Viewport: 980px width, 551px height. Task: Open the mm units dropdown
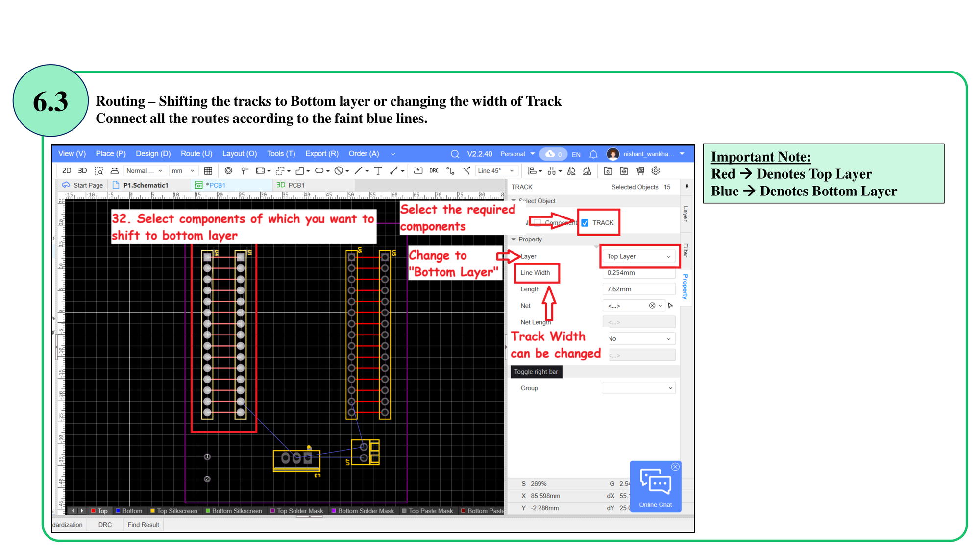(183, 171)
